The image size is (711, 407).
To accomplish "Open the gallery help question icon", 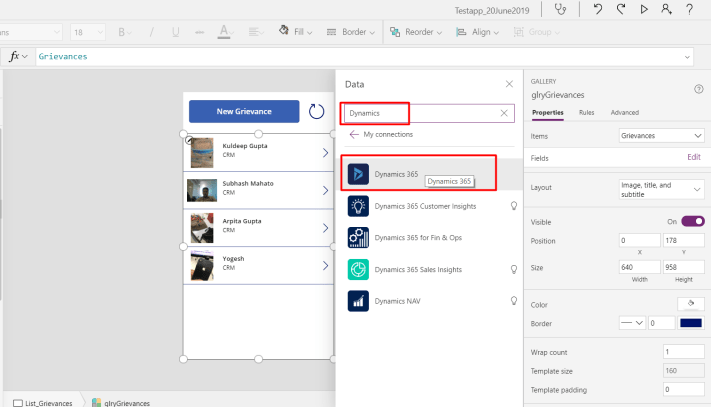I will 698,89.
